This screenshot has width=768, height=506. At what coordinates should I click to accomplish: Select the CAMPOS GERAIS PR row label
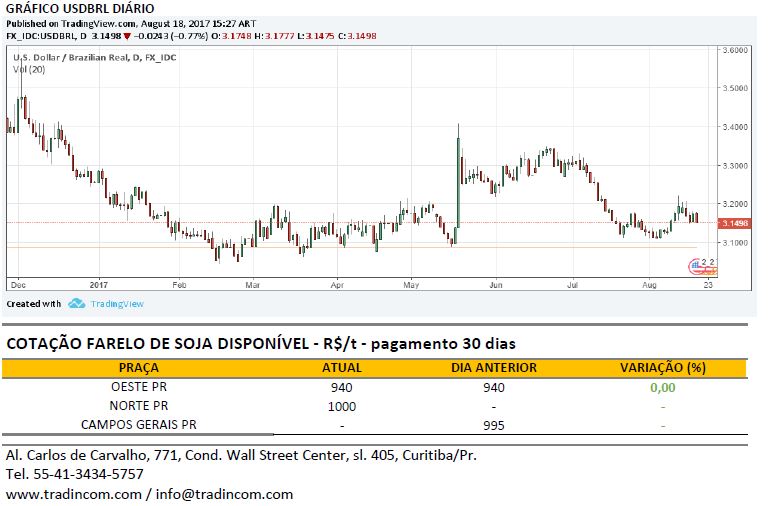[138, 425]
